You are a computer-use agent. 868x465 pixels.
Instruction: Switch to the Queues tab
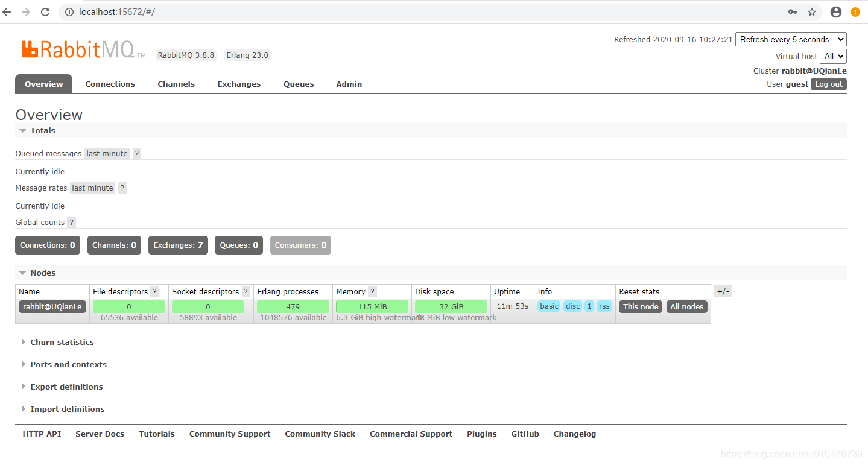pyautogui.click(x=299, y=84)
